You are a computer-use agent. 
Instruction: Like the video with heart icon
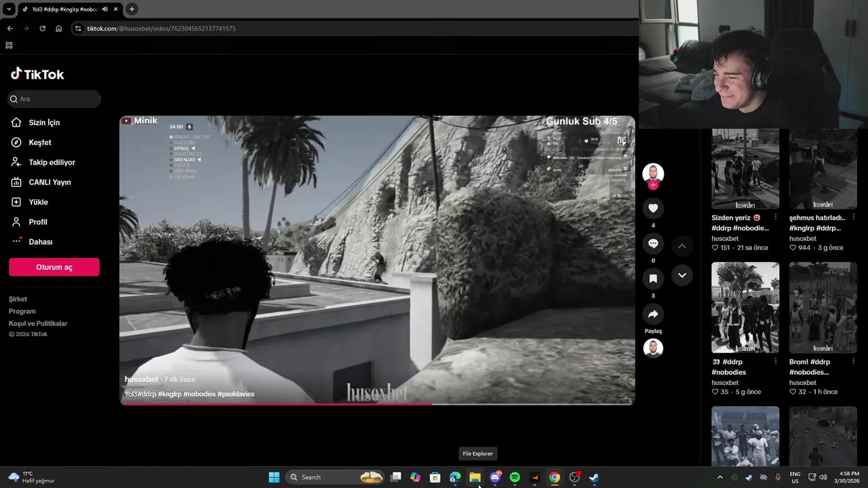pos(653,208)
